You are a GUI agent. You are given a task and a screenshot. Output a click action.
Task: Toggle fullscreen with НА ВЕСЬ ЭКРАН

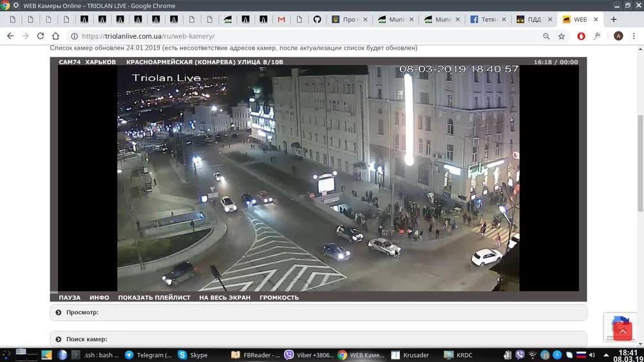(x=225, y=298)
